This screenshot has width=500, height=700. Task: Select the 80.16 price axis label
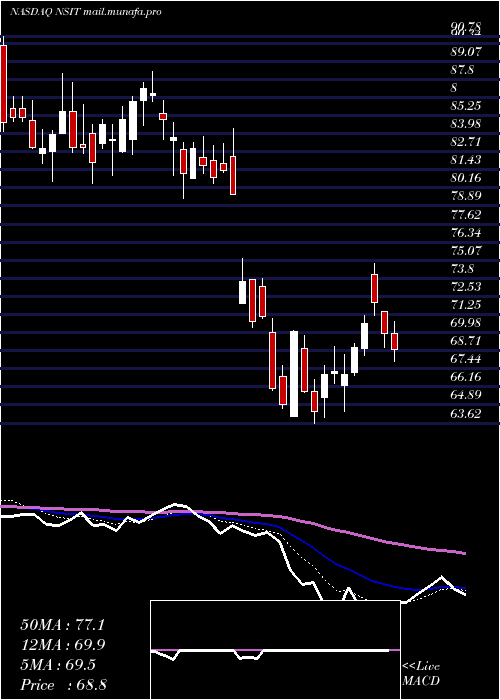pyautogui.click(x=467, y=179)
